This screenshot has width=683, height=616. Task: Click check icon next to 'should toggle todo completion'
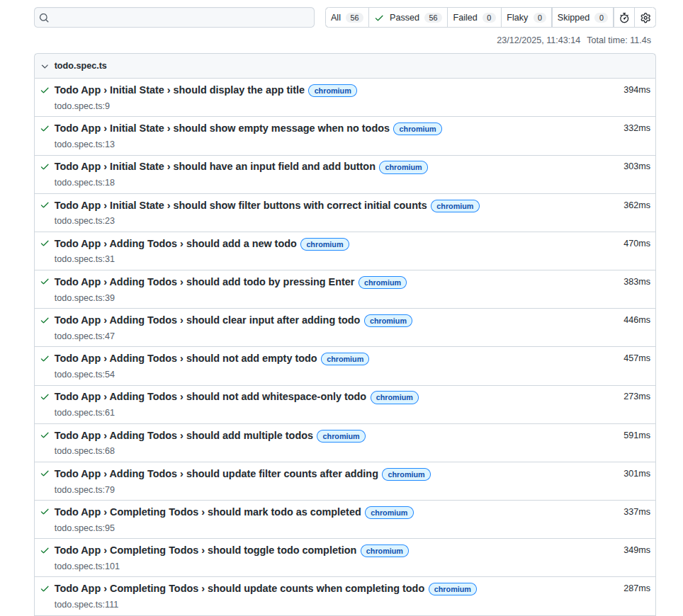click(45, 550)
